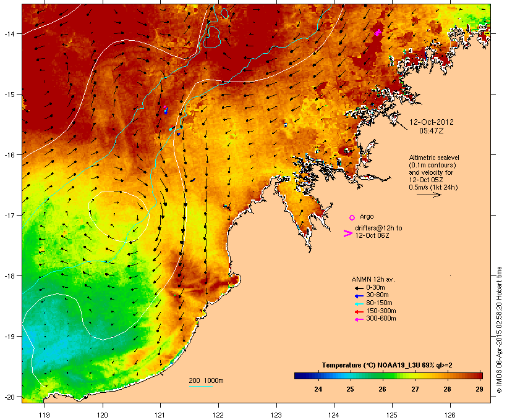Click the longitude axis label 121

pyautogui.click(x=160, y=415)
